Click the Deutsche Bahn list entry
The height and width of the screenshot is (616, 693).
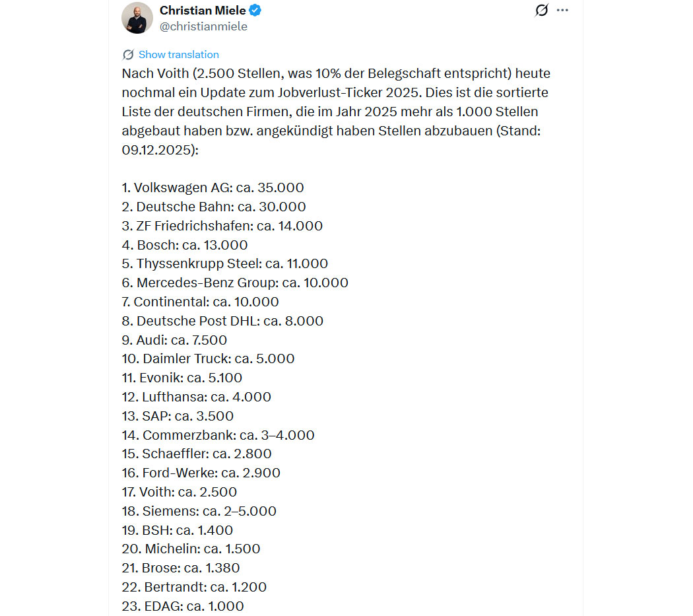click(x=214, y=207)
